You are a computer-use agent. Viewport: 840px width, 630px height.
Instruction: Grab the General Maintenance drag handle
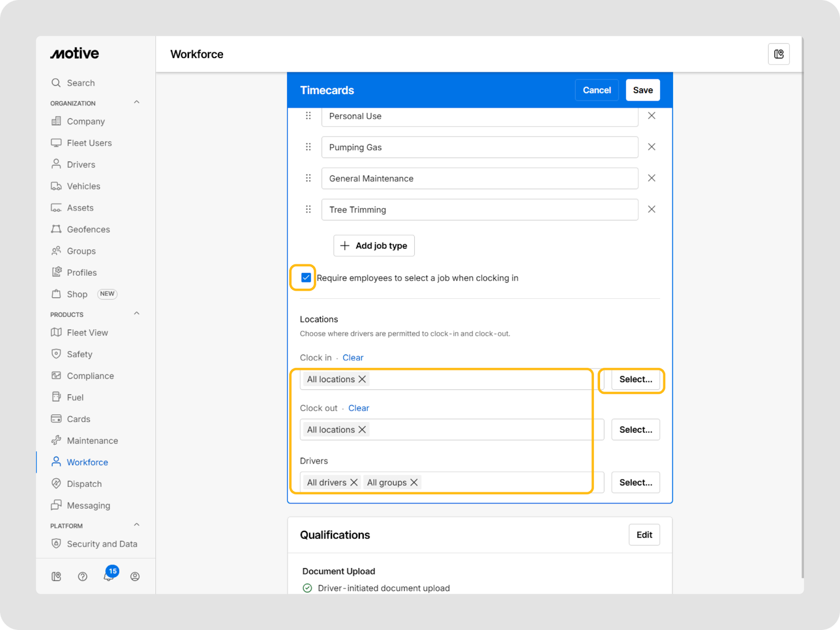(x=308, y=178)
